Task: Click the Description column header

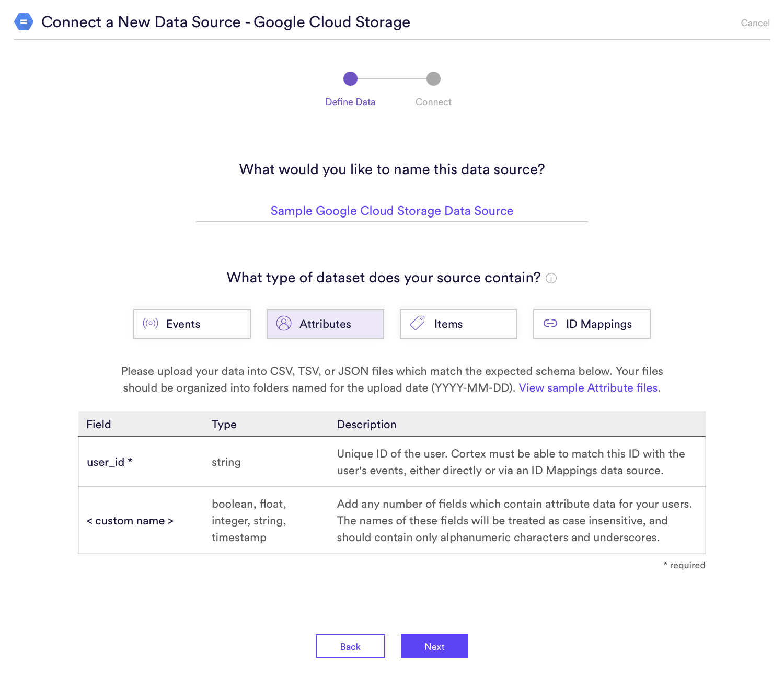Action: pyautogui.click(x=367, y=424)
